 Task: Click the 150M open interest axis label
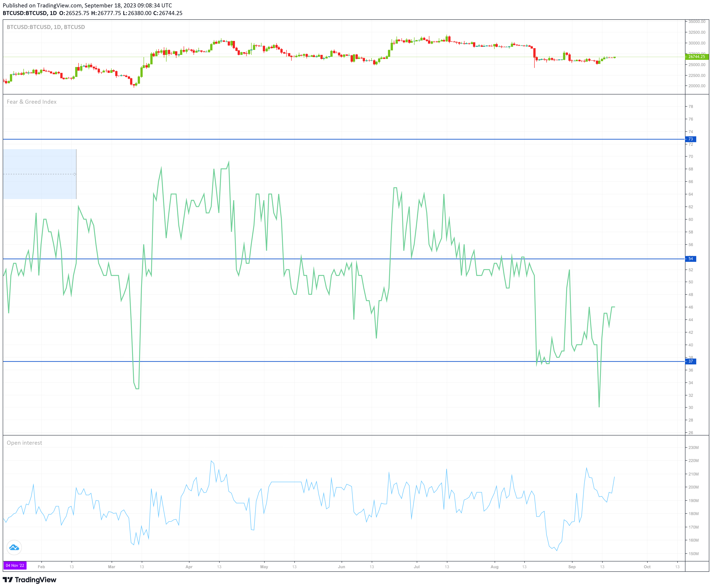pyautogui.click(x=694, y=554)
